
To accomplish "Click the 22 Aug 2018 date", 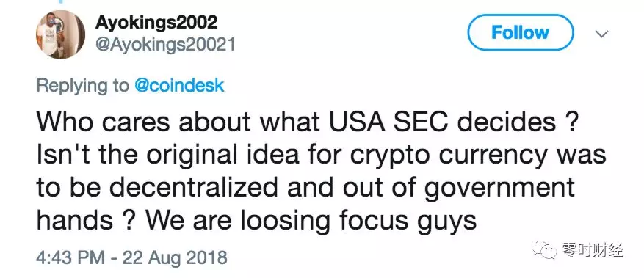I will tap(175, 258).
